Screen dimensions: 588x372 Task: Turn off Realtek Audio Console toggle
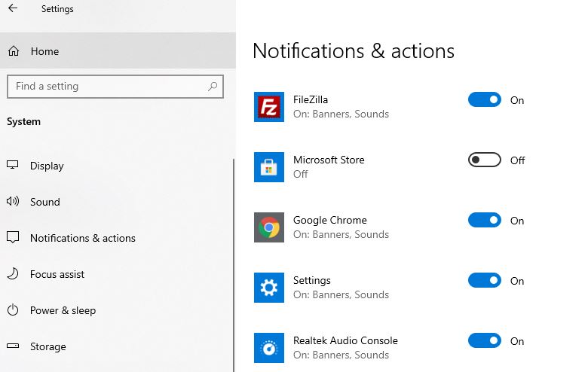pos(485,341)
